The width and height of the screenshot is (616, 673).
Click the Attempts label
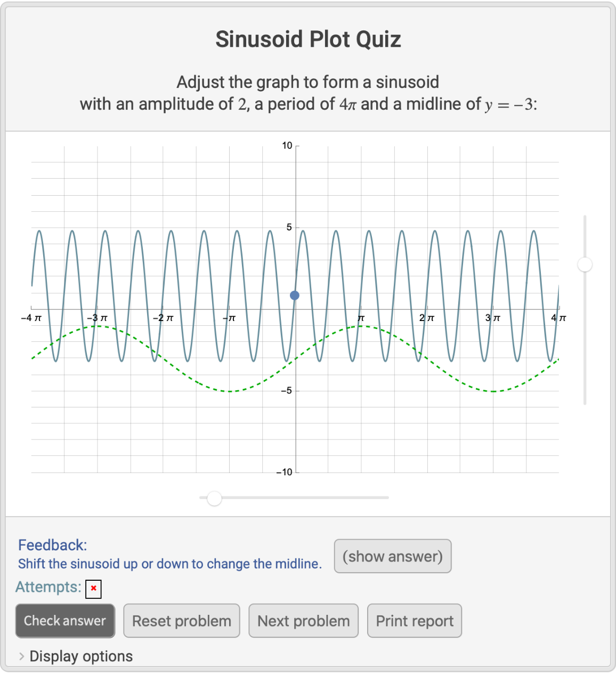click(x=48, y=587)
